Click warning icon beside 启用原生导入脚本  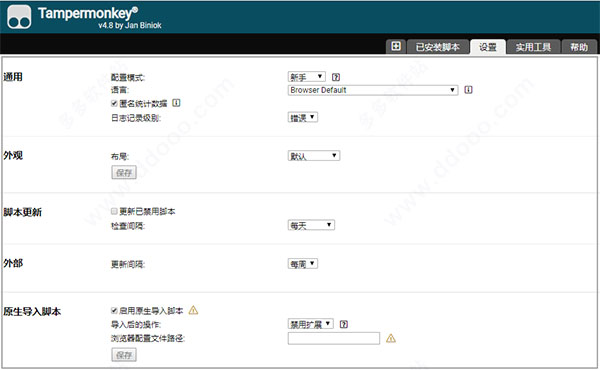193,310
